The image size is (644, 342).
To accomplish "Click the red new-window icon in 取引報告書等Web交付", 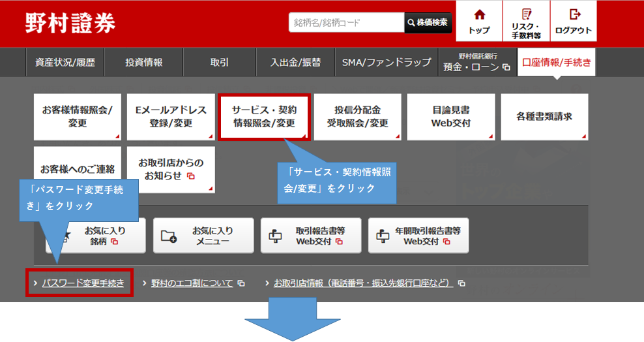I will coord(339,241).
